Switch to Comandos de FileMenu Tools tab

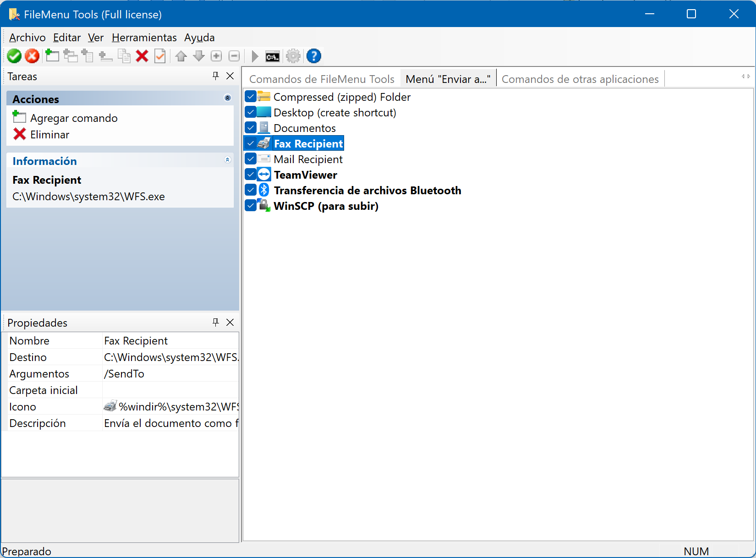322,79
